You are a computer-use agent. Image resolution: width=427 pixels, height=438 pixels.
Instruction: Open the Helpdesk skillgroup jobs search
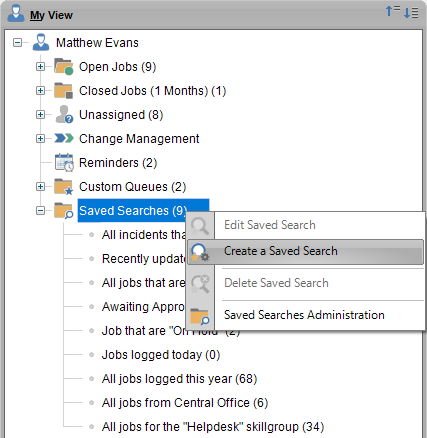coord(213,427)
